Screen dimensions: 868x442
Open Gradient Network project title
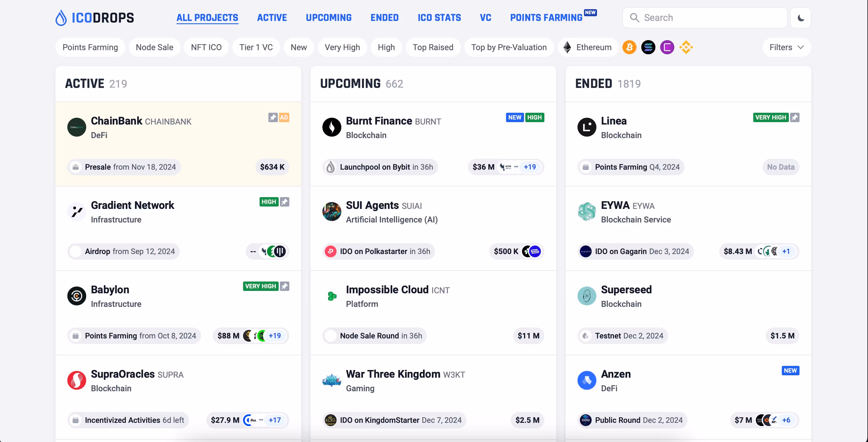coord(133,205)
